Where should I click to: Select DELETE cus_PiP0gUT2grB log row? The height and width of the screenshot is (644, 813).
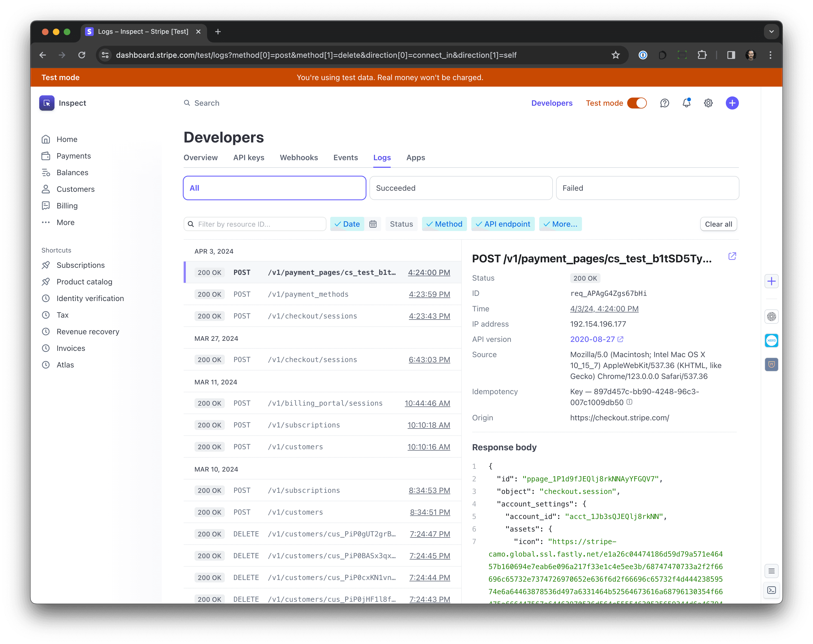322,534
